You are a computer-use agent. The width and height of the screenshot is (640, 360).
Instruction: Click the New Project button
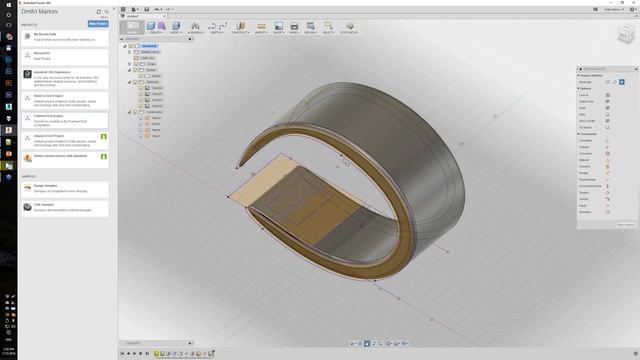click(x=98, y=24)
